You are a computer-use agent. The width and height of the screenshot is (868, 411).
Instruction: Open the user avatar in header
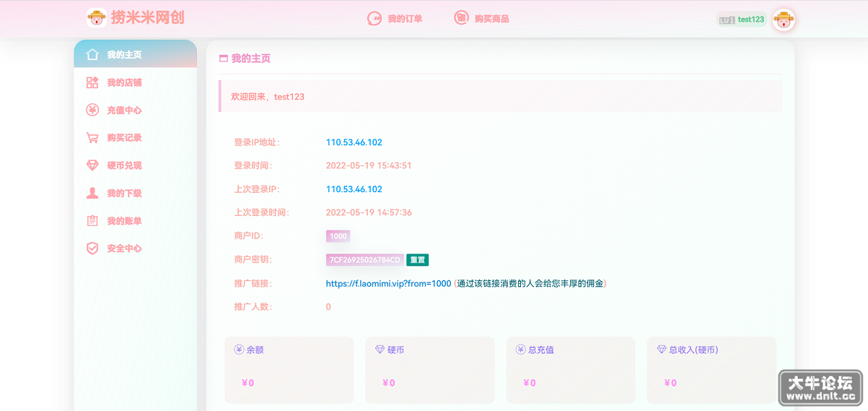click(784, 20)
